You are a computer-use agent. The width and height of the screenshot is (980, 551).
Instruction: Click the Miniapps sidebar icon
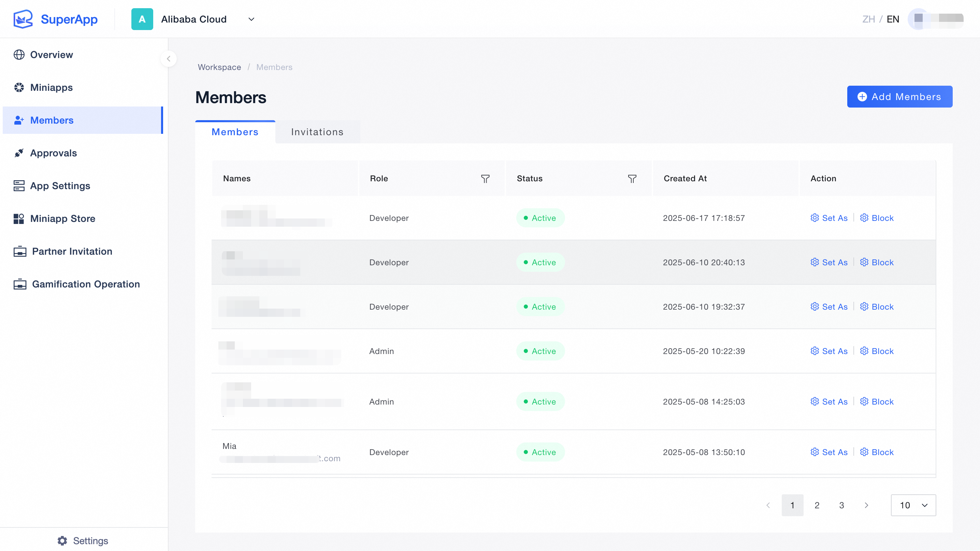[x=19, y=87]
